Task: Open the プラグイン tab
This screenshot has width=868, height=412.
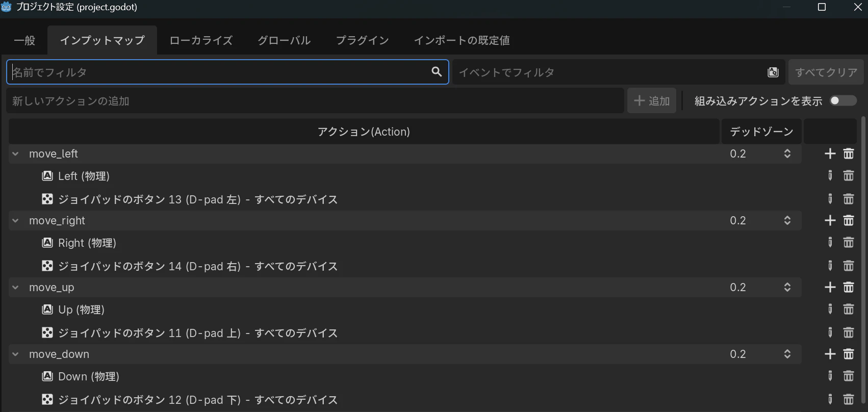Action: (362, 40)
